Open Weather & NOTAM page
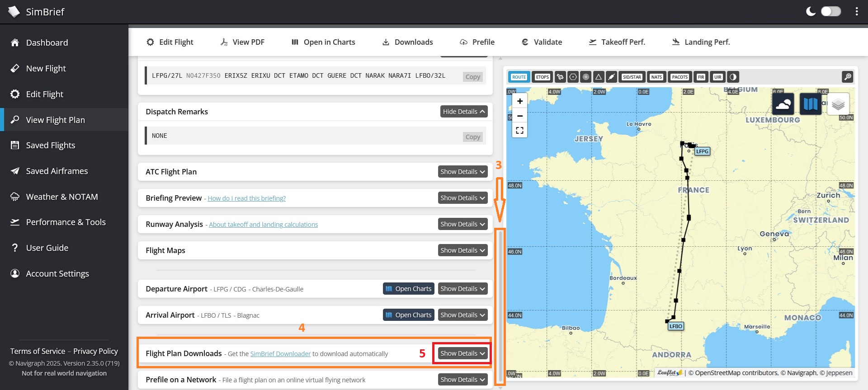Viewport: 868px width, 390px height. point(64,197)
